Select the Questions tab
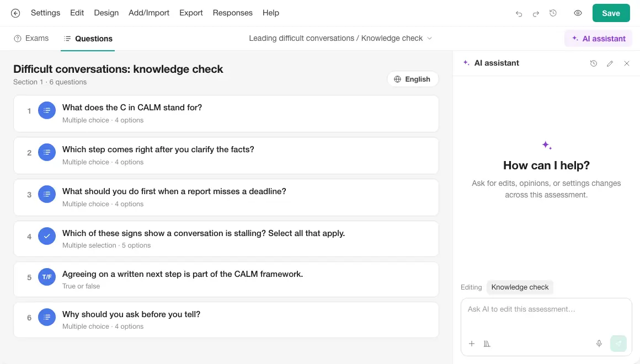 88,39
